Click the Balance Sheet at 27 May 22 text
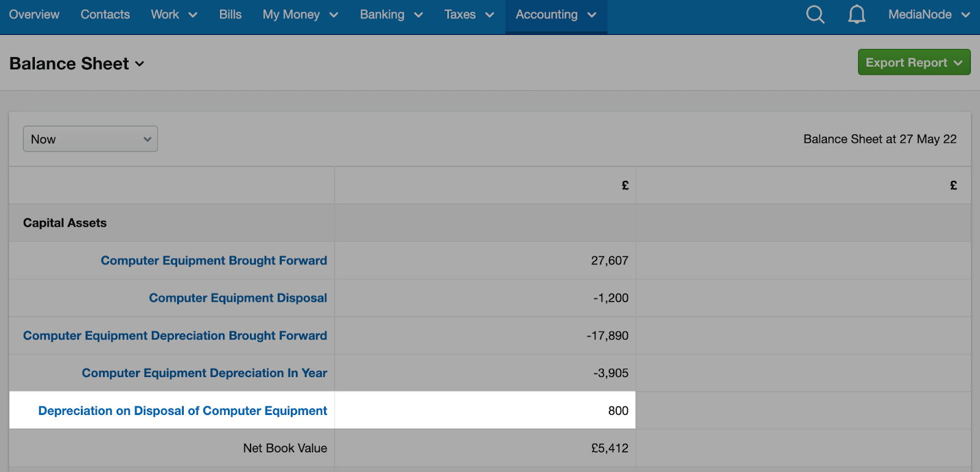980x472 pixels. (880, 139)
